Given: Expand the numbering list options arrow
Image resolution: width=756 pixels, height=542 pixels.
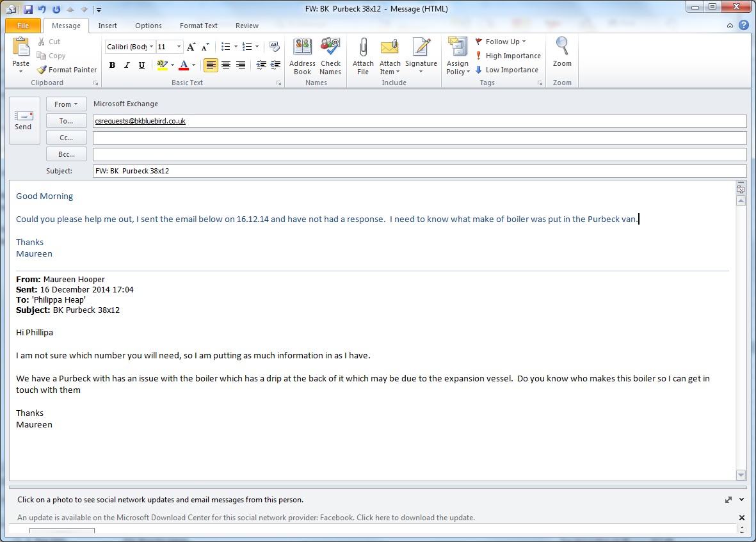Looking at the screenshot, I should coord(257,47).
